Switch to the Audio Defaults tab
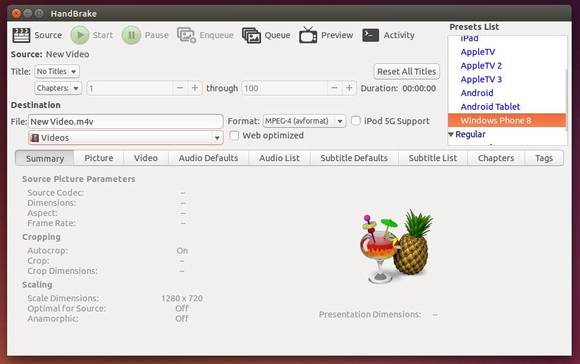Screen dimensions: 580x364 point(208,158)
